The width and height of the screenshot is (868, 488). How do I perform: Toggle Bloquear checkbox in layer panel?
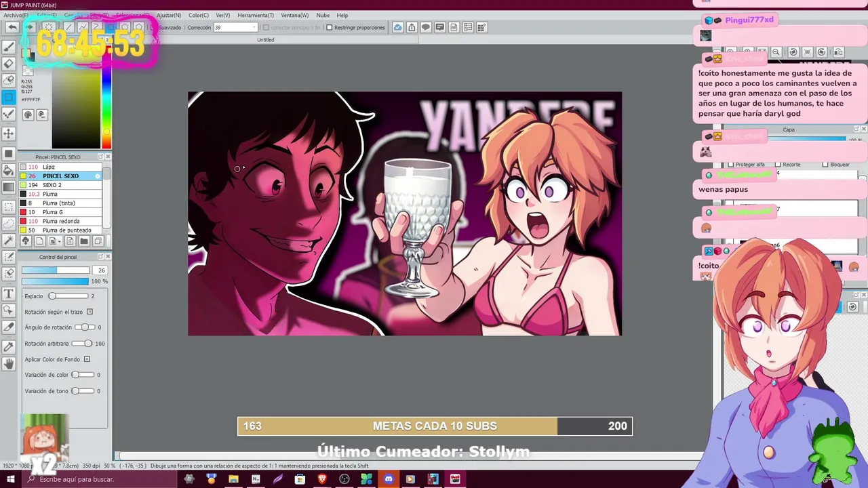(825, 165)
